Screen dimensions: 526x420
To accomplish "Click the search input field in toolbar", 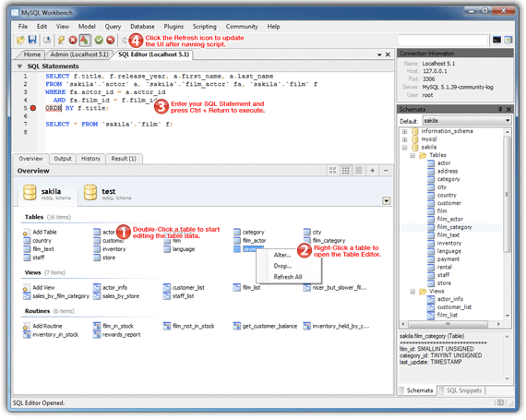I will coord(442,40).
